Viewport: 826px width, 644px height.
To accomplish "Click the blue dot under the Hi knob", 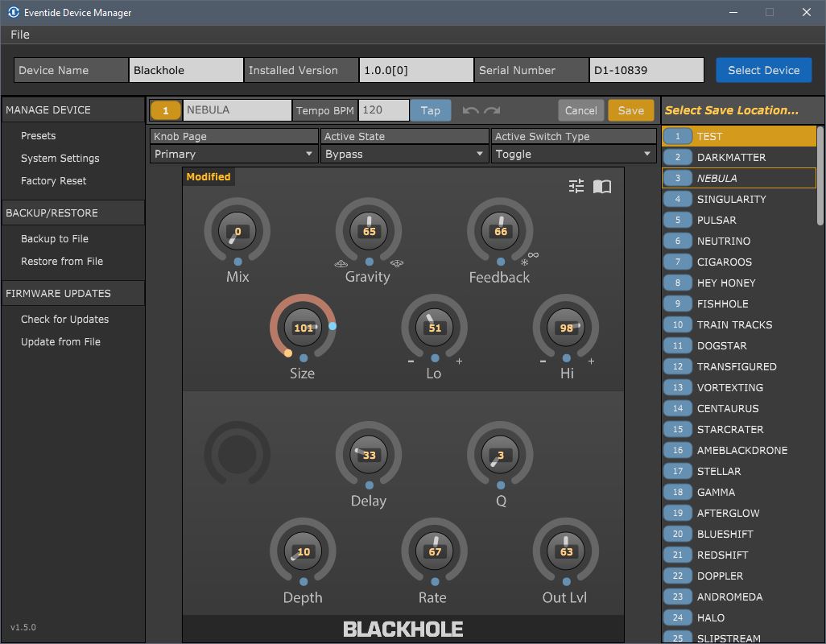I will coord(566,358).
